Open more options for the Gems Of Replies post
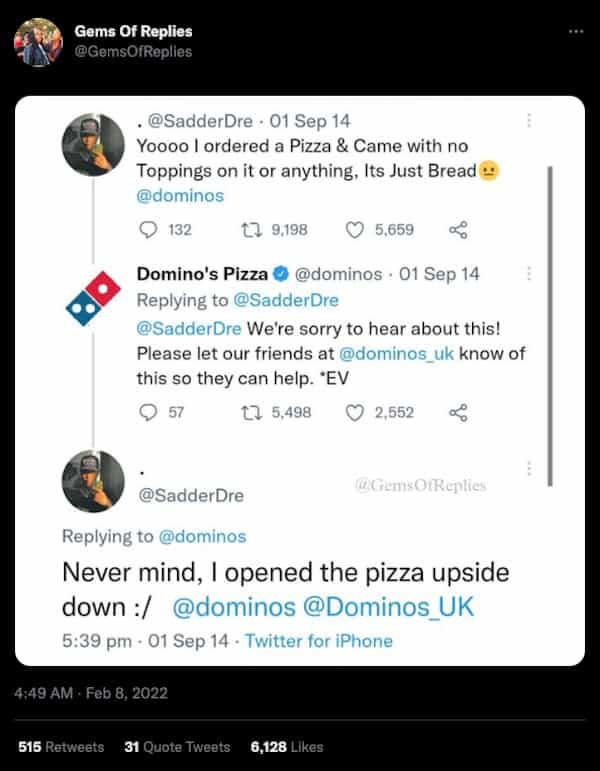Viewport: 600px width, 771px height. (574, 31)
